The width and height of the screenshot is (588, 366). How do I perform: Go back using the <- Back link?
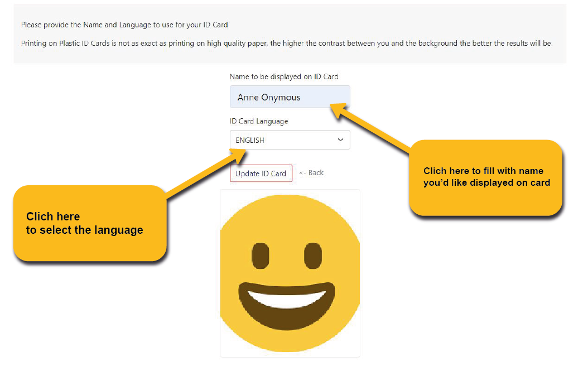coord(311,173)
